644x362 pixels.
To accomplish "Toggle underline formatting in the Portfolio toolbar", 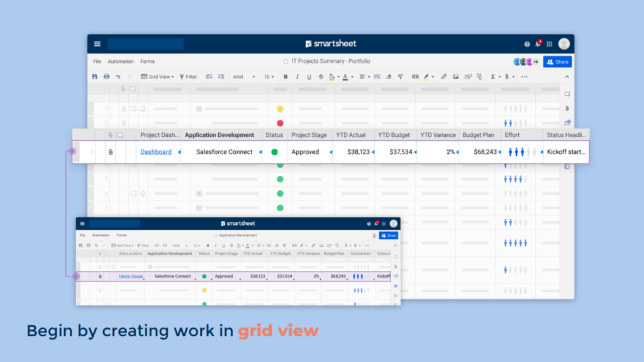I will pyautogui.click(x=309, y=77).
